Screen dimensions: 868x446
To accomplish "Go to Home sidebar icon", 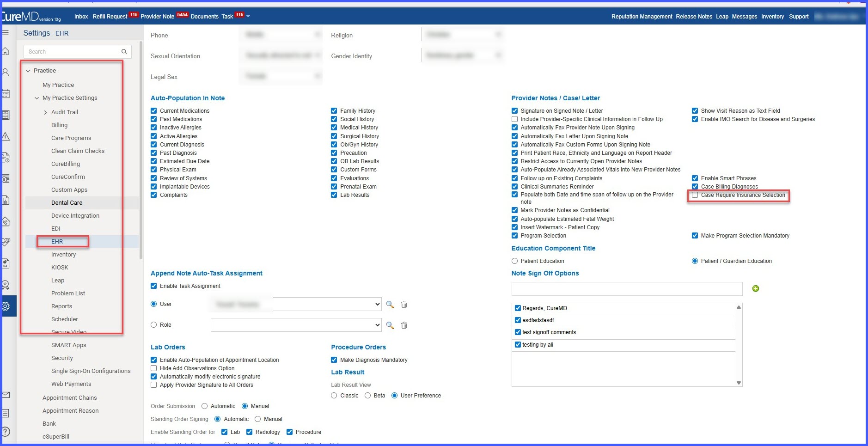I will [x=6, y=51].
